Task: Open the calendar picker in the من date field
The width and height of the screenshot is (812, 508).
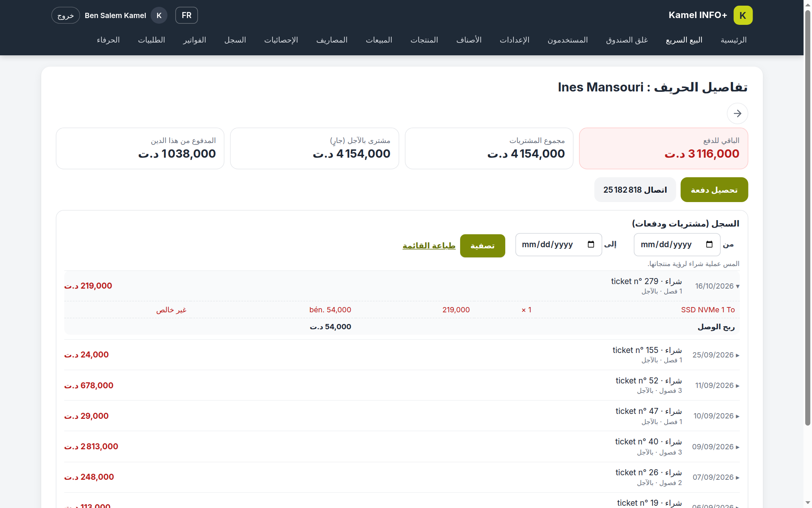Action: 709,245
